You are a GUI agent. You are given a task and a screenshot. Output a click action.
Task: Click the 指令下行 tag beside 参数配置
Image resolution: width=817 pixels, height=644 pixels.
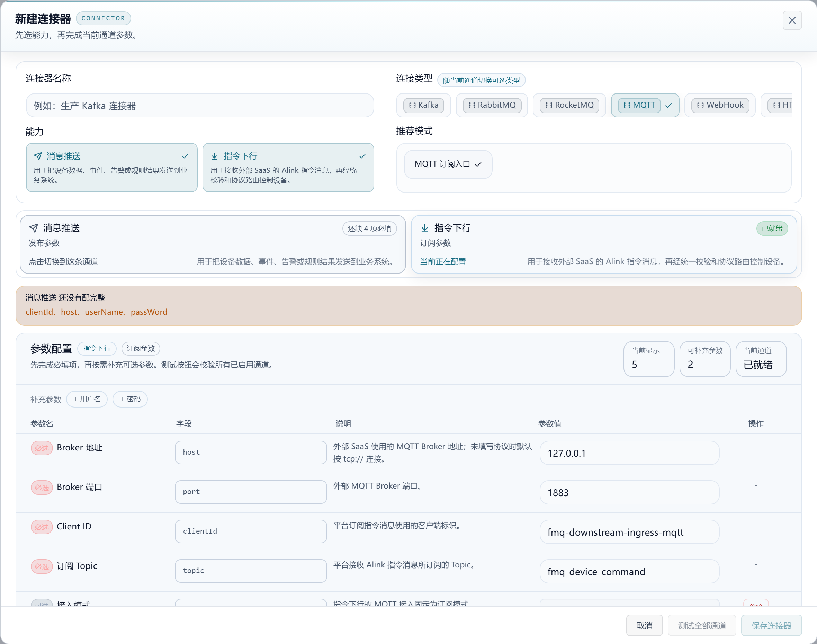click(x=97, y=348)
